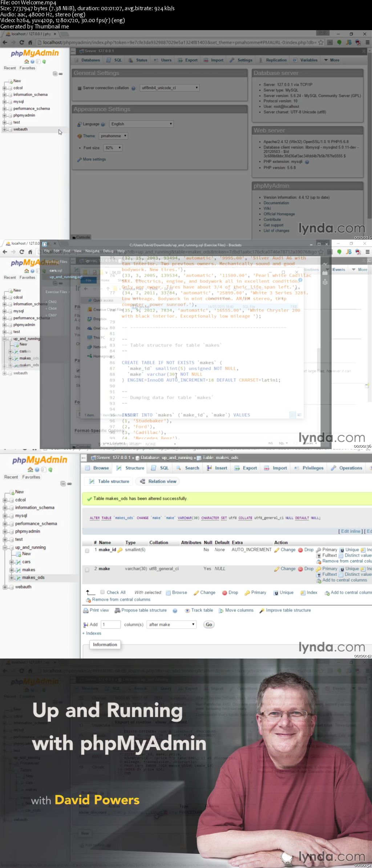Click the Move columns icon
The width and height of the screenshot is (372, 868).
click(221, 611)
